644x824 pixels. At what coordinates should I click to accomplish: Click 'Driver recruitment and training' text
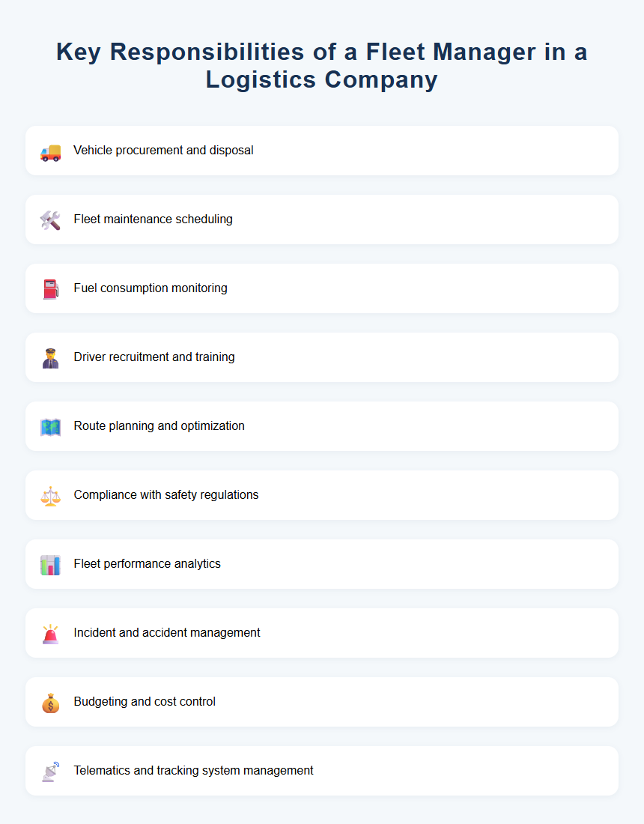pos(154,357)
